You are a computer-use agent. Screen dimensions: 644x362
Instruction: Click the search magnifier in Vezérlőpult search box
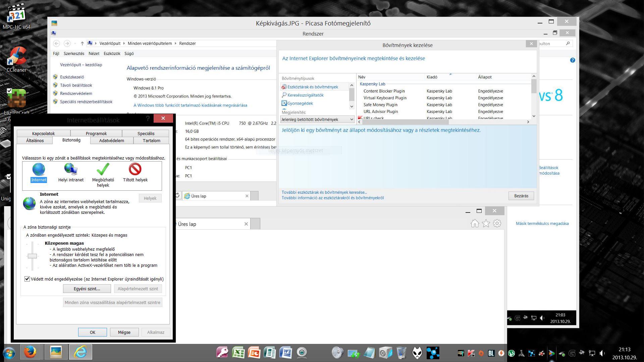click(568, 44)
